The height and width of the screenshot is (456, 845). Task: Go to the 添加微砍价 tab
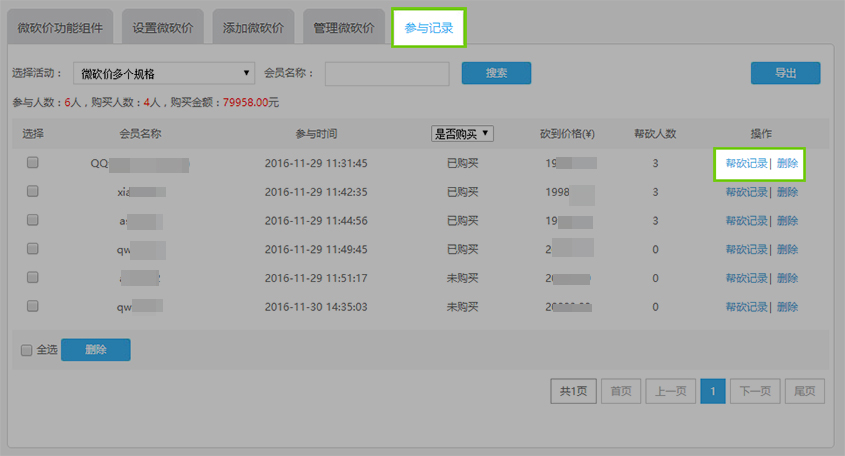[x=253, y=28]
